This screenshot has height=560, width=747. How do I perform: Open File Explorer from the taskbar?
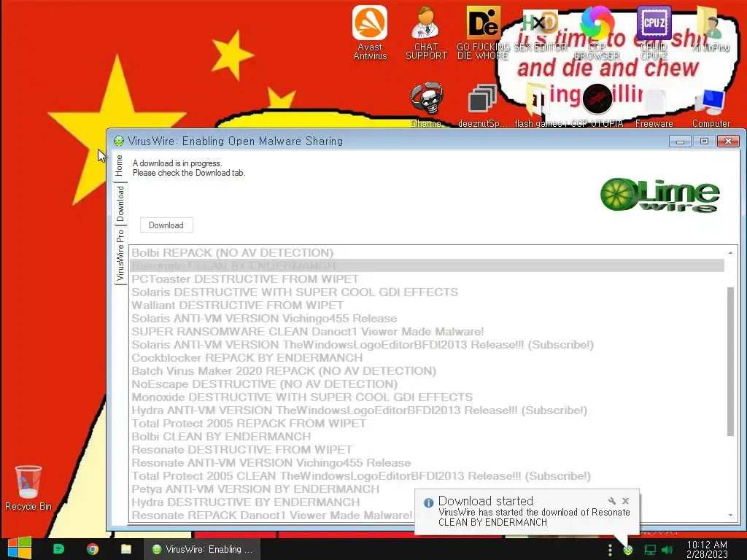point(126,549)
